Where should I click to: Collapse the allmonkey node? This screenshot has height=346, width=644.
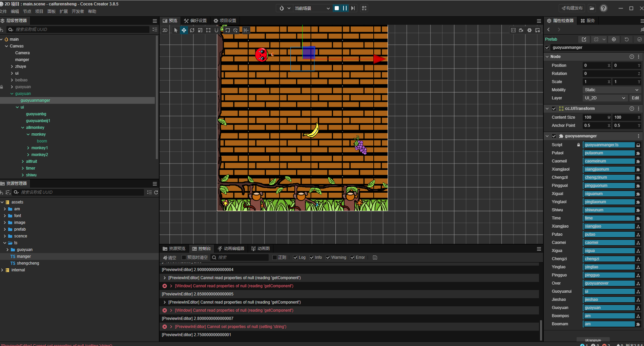click(23, 128)
